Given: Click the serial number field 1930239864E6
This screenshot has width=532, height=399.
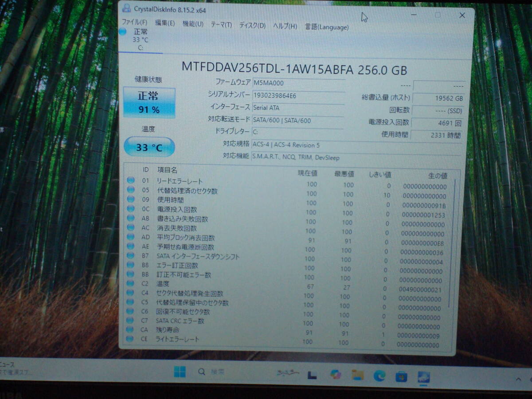Looking at the screenshot, I should (299, 95).
